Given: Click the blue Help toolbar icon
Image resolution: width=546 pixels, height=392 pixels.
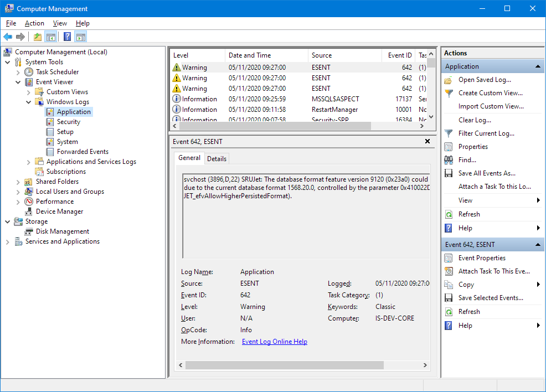Looking at the screenshot, I should pyautogui.click(x=67, y=37).
